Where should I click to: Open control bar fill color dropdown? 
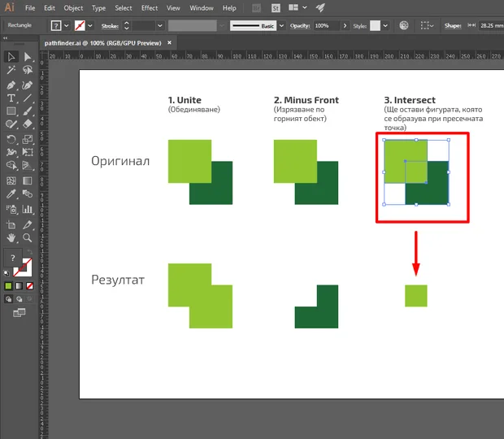pos(67,26)
